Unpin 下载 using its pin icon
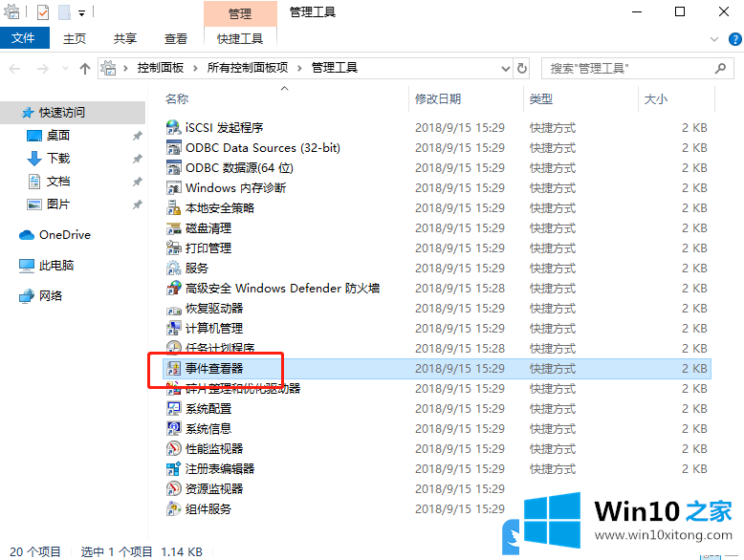This screenshot has width=744, height=560. point(137,159)
